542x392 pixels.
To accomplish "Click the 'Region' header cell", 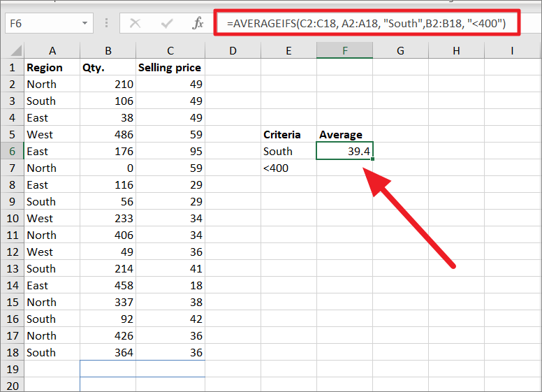I will click(x=52, y=67).
